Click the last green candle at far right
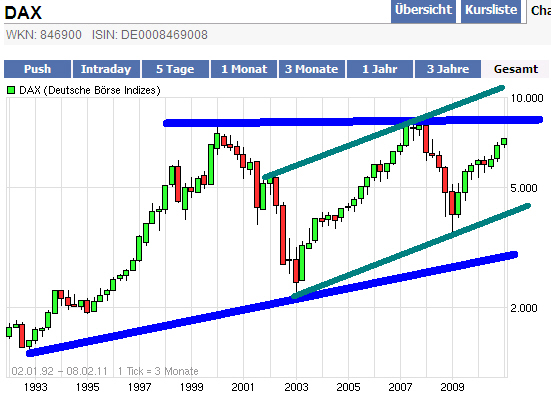The width and height of the screenshot is (551, 395). coord(504,142)
